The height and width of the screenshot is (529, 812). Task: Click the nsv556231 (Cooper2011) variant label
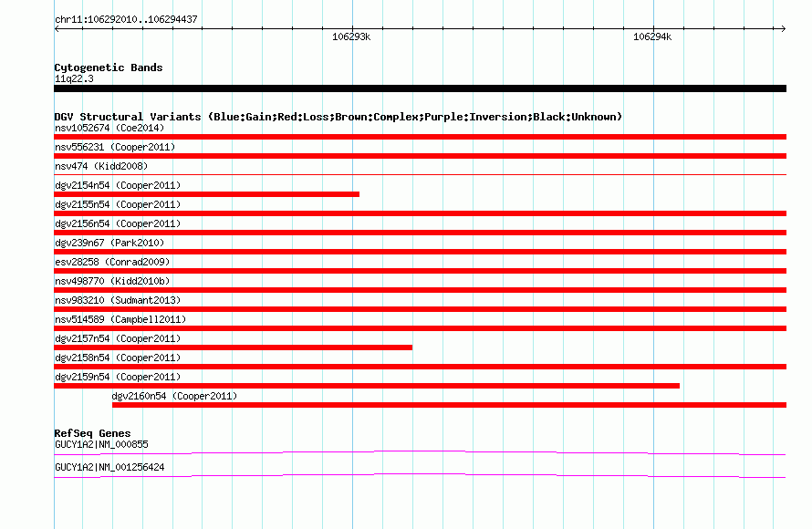click(115, 147)
